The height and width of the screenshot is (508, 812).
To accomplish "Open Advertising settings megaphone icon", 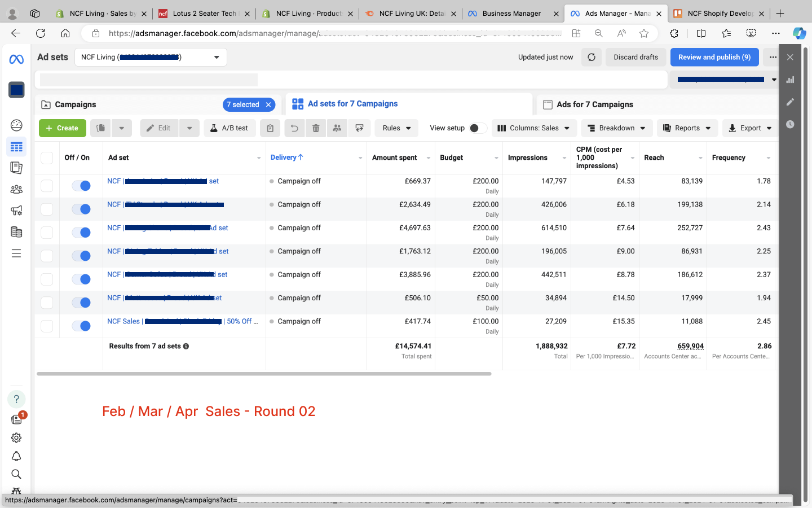I will click(16, 211).
